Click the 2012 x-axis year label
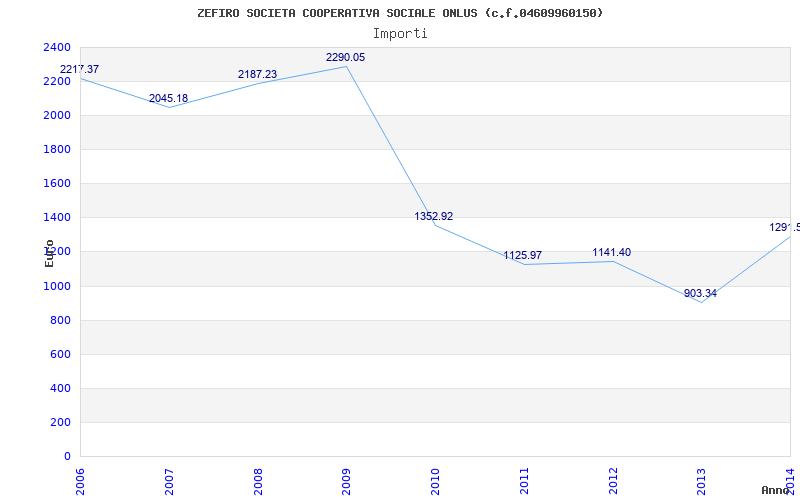Image resolution: width=800 pixels, height=500 pixels. coord(613,482)
